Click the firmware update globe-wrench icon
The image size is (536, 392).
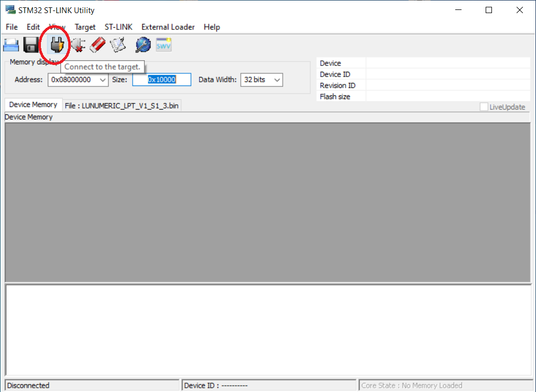tap(143, 45)
